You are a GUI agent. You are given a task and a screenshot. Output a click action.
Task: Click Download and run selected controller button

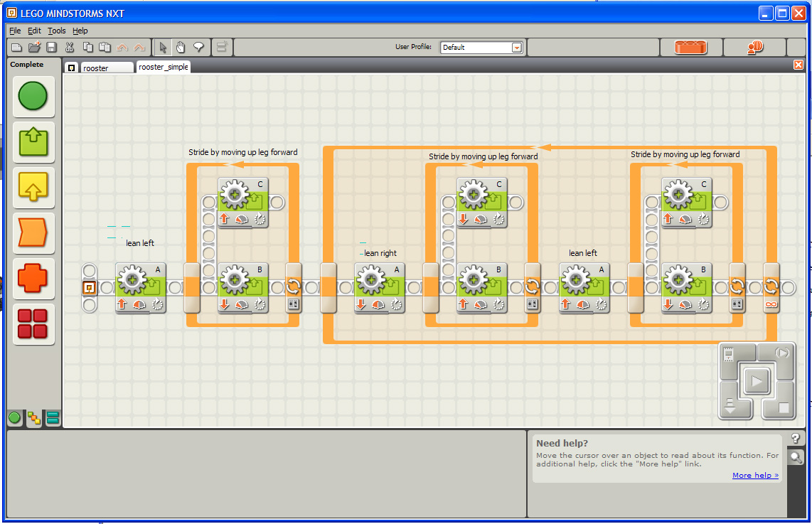[x=782, y=353]
